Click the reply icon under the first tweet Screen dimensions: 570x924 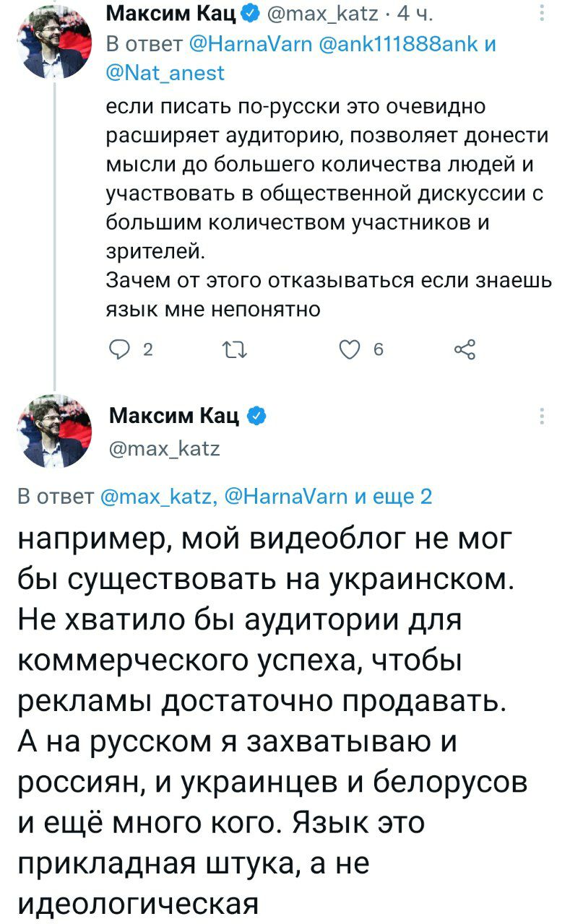pos(116,351)
